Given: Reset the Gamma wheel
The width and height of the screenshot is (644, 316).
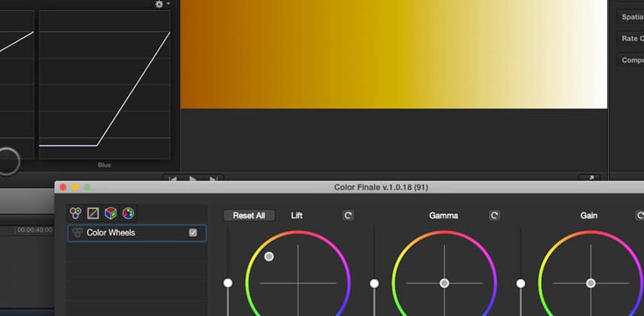Looking at the screenshot, I should (494, 215).
